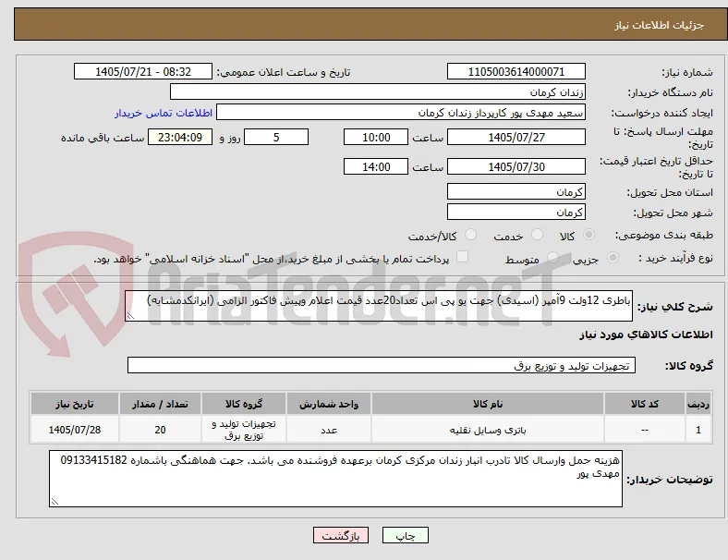Image resolution: width=728 pixels, height=560 pixels.
Task: Click the buyer notes text area
Action: [x=335, y=479]
